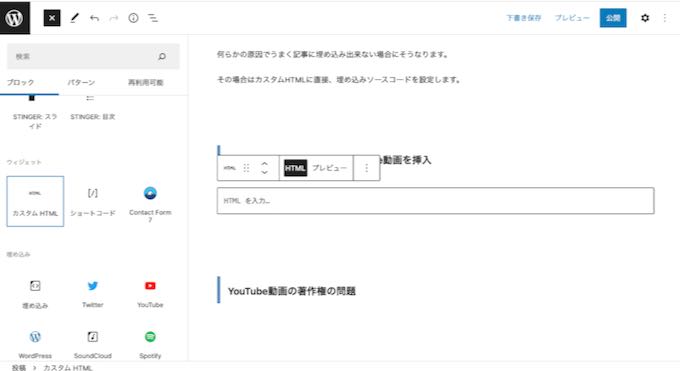Move the block down
The image size is (680, 371).
264,172
